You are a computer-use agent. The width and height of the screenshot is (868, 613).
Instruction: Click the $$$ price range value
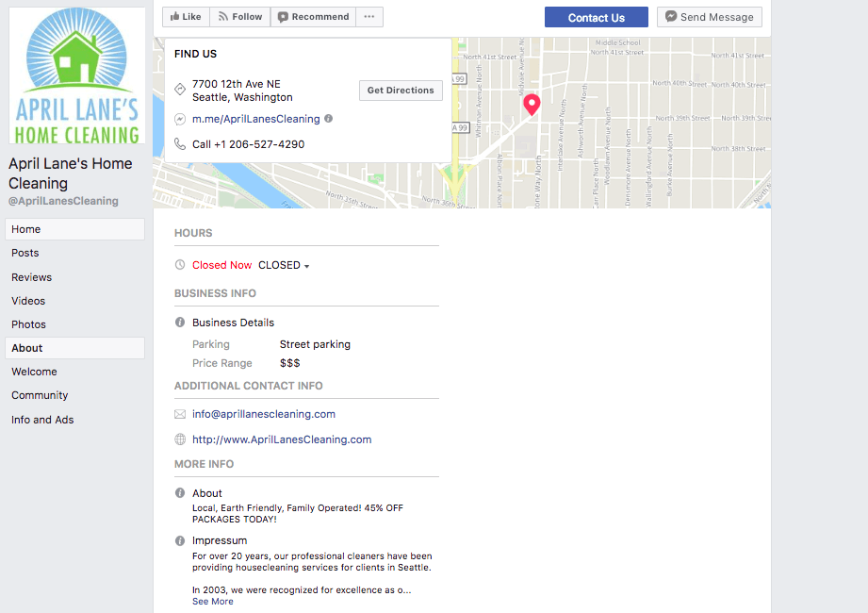click(289, 363)
